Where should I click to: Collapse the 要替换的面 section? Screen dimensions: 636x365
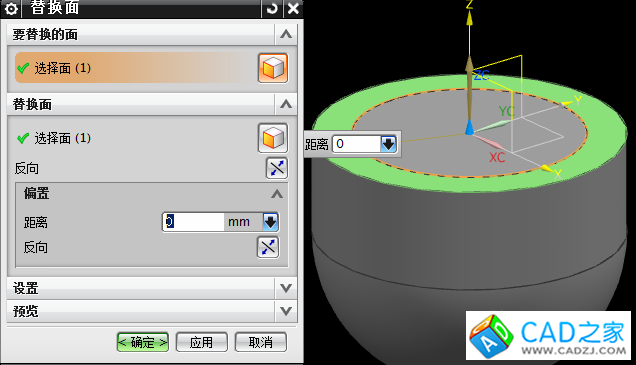tap(286, 34)
